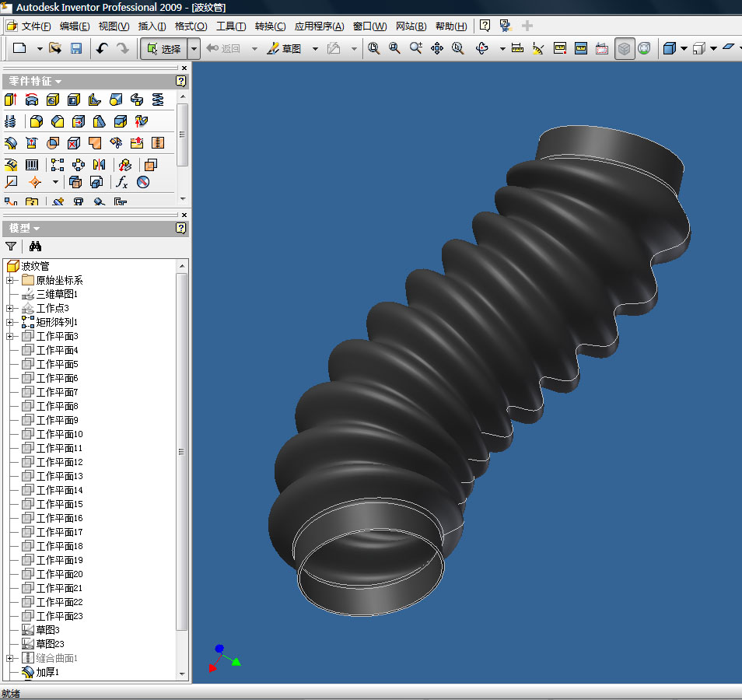742x700 pixels.
Task: Open the Select mode dropdown arrow
Action: (194, 49)
